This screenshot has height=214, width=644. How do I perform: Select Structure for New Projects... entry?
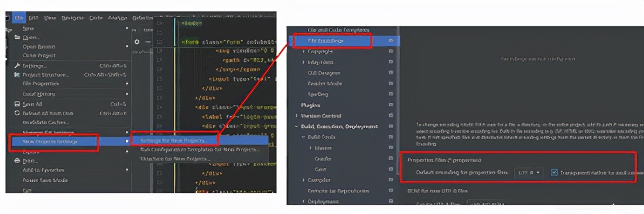click(x=200, y=158)
